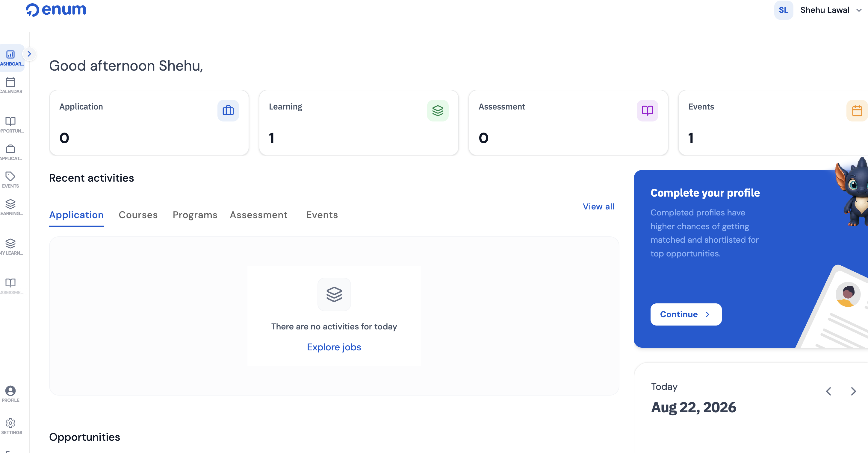Click the Good afternoon Shehu greeting
Viewport: 868px width, 453px height.
point(126,66)
